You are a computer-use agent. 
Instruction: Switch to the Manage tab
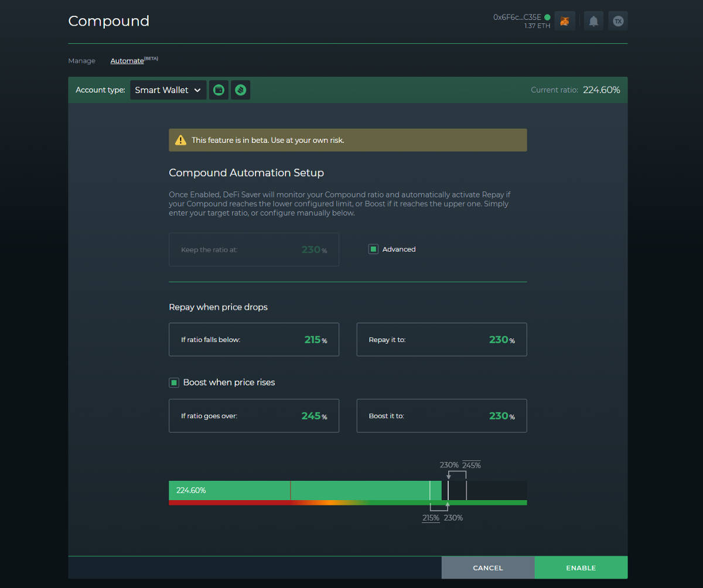tap(81, 61)
